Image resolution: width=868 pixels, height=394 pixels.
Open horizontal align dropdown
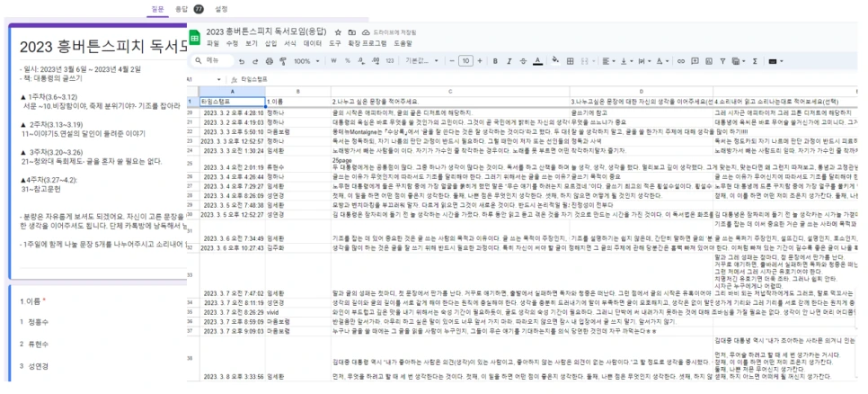click(609, 61)
